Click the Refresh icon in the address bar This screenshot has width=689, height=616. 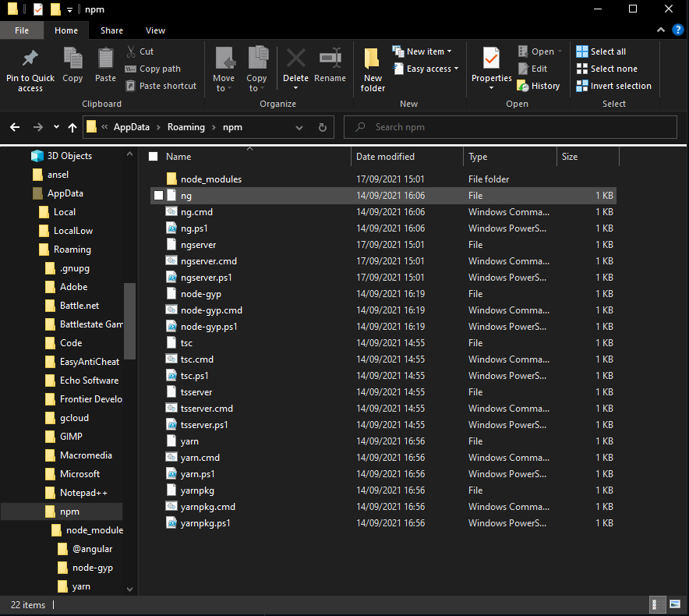pos(322,126)
